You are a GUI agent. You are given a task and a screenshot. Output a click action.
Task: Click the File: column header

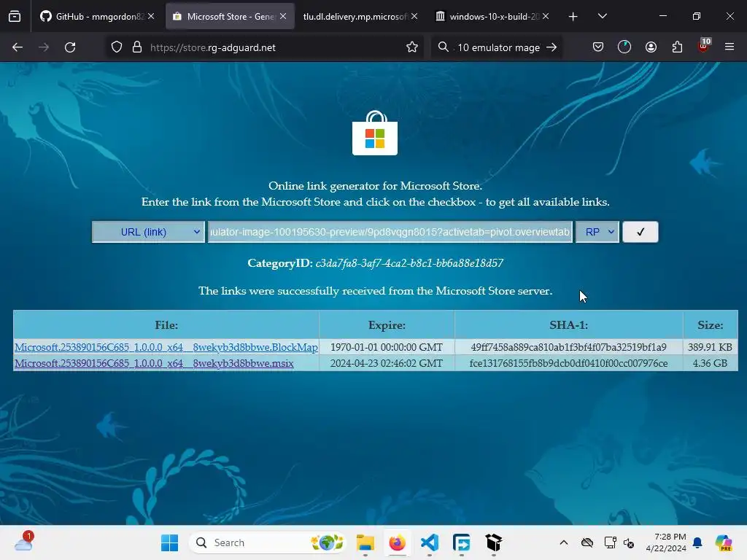point(166,325)
